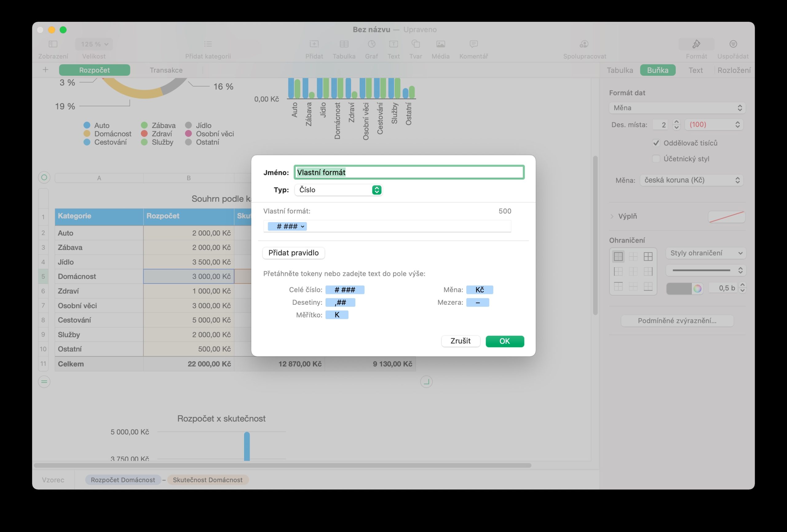This screenshot has width=787, height=532.
Task: Click the Formát paintbrush icon
Action: (x=696, y=44)
